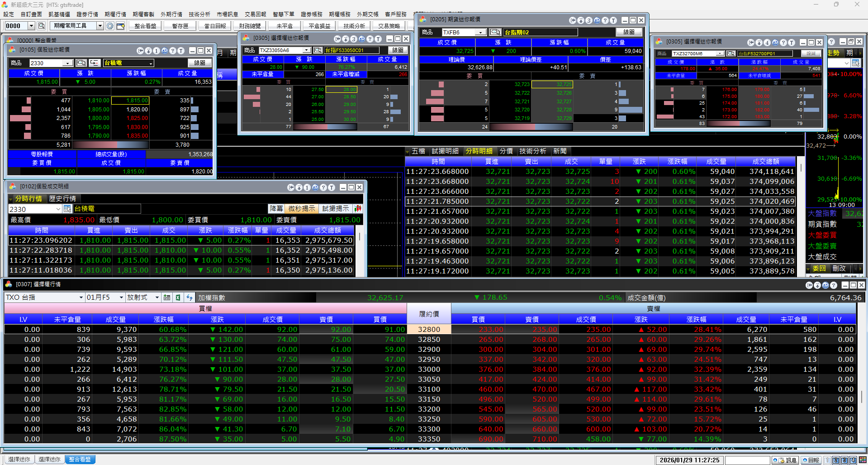Click the 未平倉 toolbar button
Image resolution: width=868 pixels, height=465 pixels.
285,26
